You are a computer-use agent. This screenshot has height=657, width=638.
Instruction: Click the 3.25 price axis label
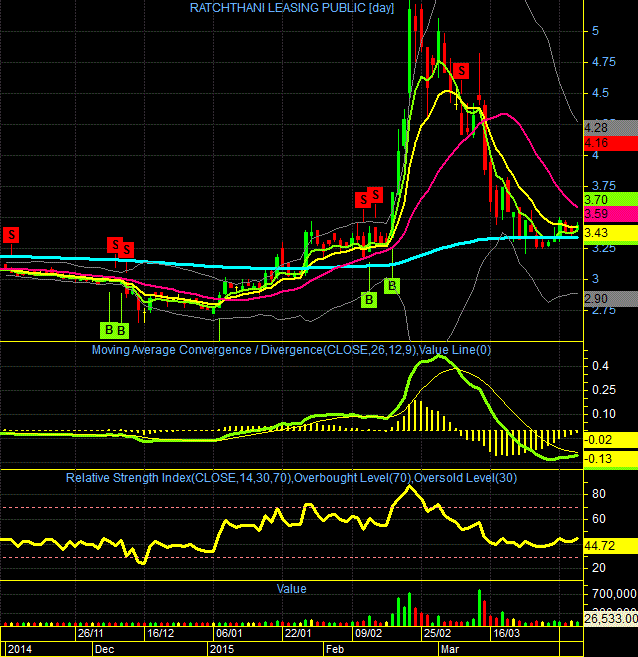[604, 248]
